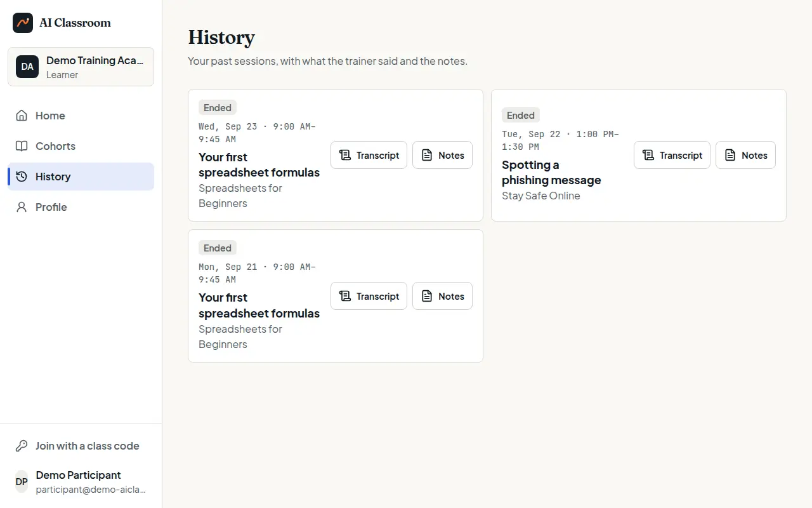View Transcript of Spotting a phishing message
The width and height of the screenshot is (812, 508).
pyautogui.click(x=672, y=155)
